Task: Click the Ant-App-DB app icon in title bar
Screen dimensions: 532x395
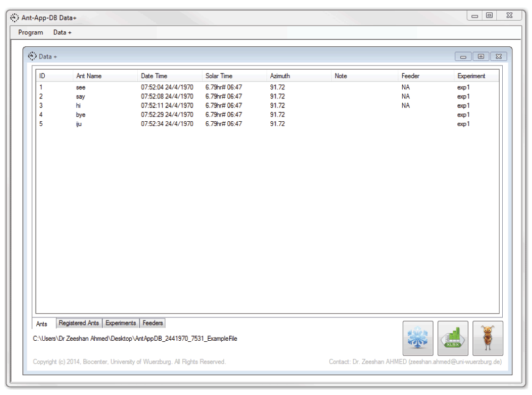Action: coord(14,18)
